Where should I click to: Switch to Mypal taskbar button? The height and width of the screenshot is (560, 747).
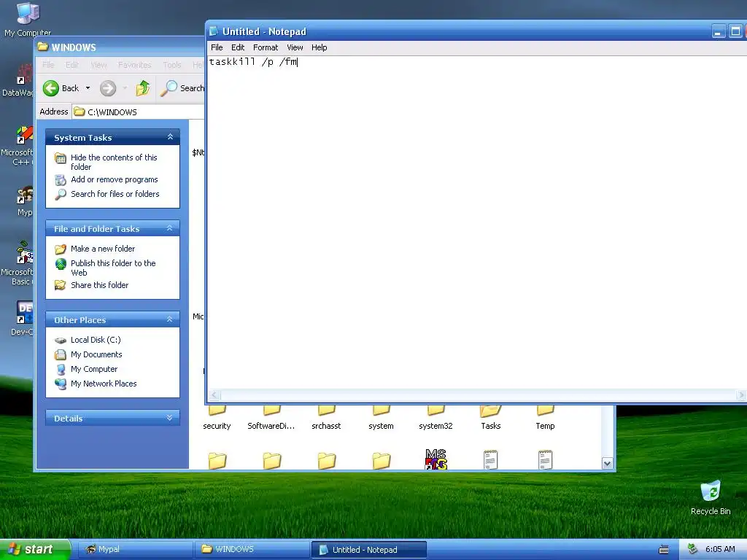(135, 549)
